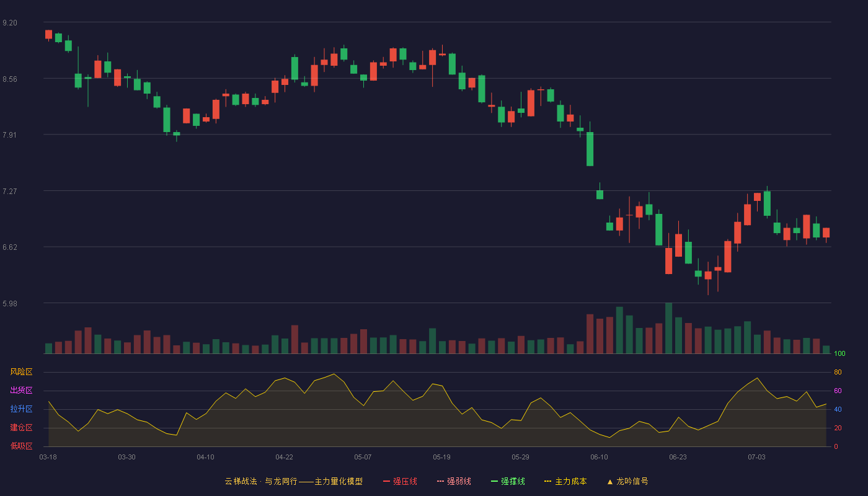Screen dimensions: 868x496
Task: Click the 9.20 price axis label
Action: tap(10, 23)
